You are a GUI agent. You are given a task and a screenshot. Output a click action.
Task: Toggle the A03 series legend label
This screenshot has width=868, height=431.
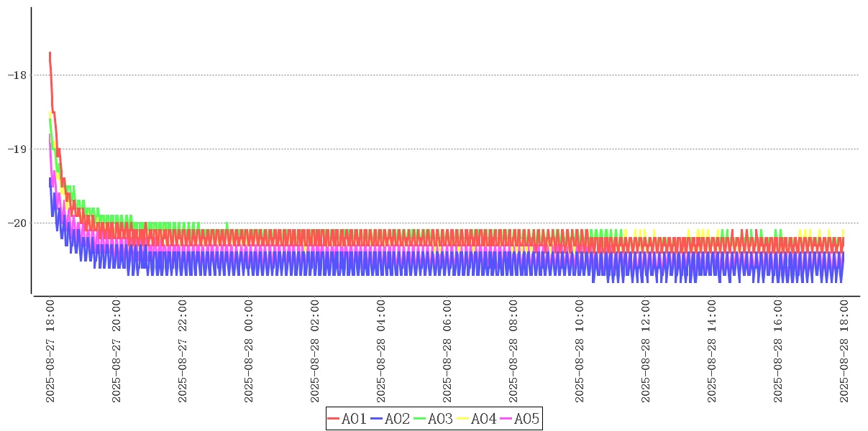click(x=440, y=419)
